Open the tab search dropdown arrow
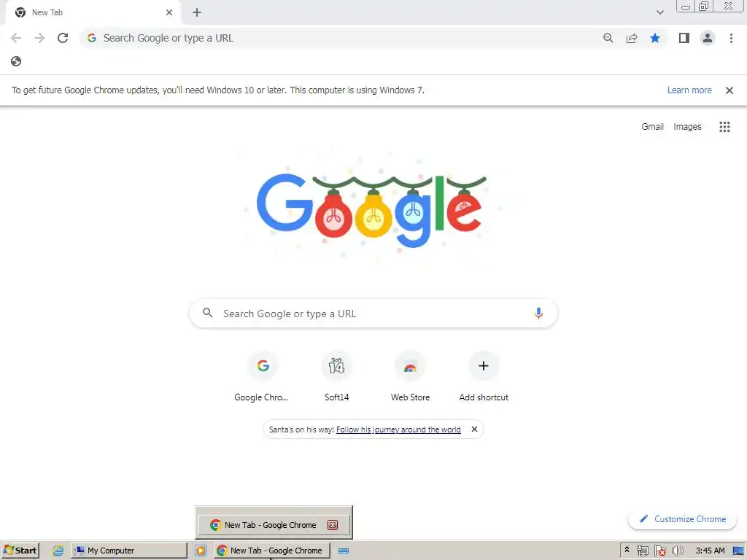Screen dimensions: 747x560 click(659, 12)
